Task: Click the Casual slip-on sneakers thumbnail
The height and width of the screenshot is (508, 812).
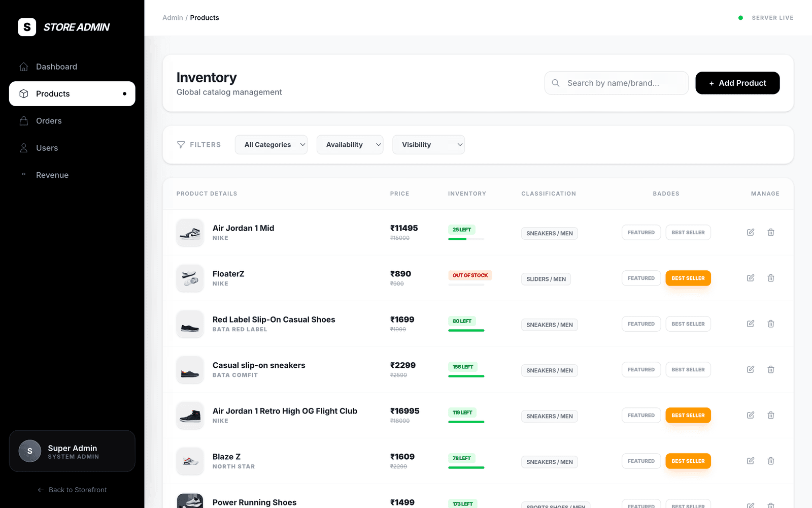Action: click(x=190, y=370)
